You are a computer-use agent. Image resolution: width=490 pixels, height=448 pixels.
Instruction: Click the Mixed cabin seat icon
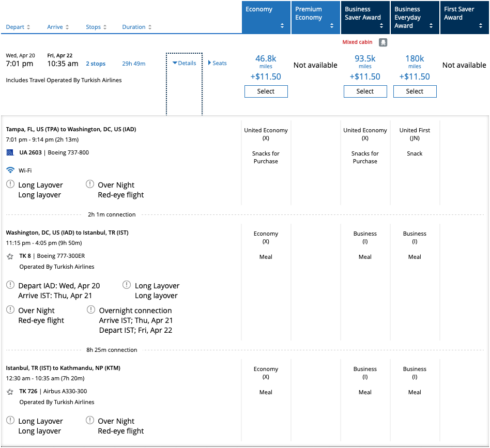[382, 42]
